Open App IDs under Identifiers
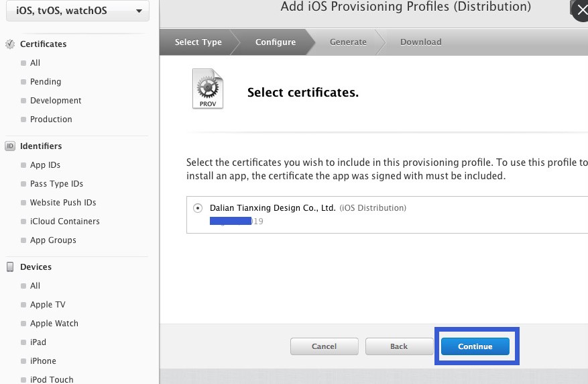Screen dimensions: 588x384 coord(45,165)
